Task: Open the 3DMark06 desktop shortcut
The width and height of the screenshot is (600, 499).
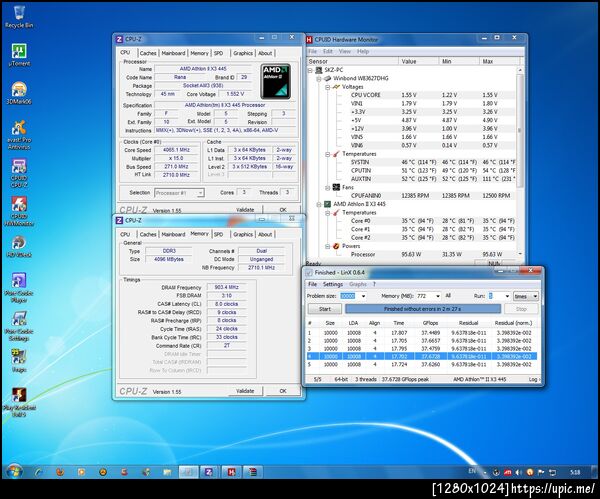Action: [19, 93]
